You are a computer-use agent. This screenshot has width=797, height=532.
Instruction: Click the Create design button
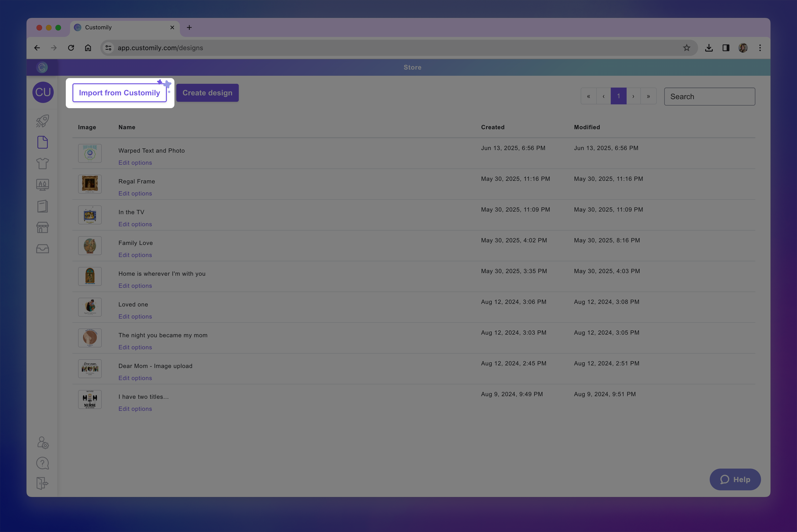click(x=207, y=93)
